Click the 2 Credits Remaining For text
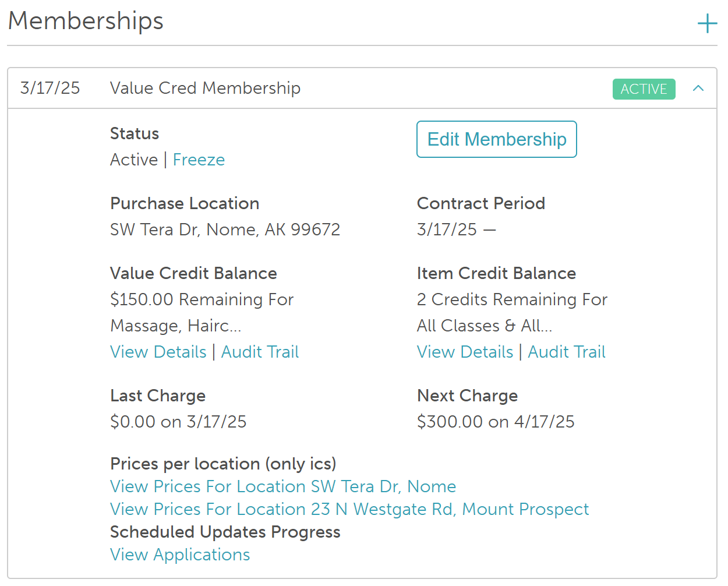Screen dimensions: 728x586 512,299
